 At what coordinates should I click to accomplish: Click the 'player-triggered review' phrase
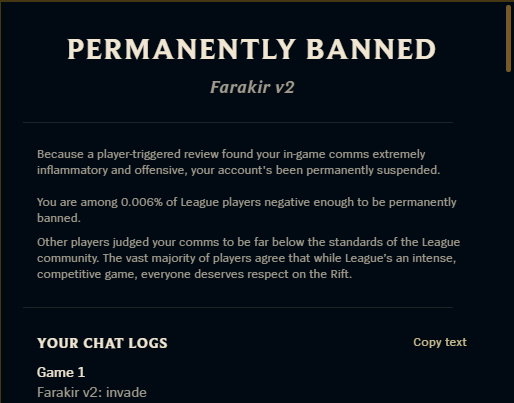pos(158,154)
